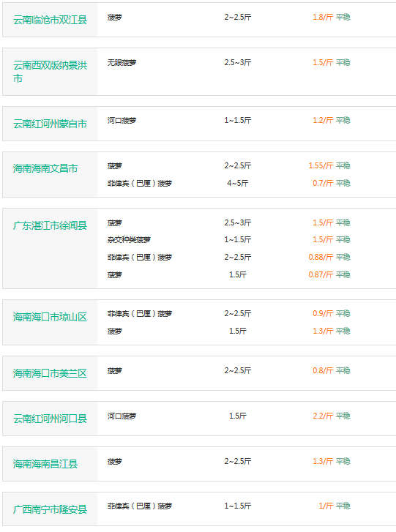The height and width of the screenshot is (532, 396).
Task: Click 菲律宾（巴厘）菠萝 in 琼山区 row
Action: [140, 313]
